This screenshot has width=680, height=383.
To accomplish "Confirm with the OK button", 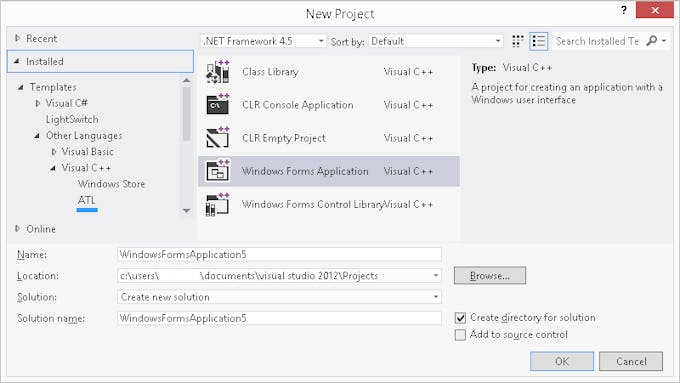I will (x=562, y=361).
